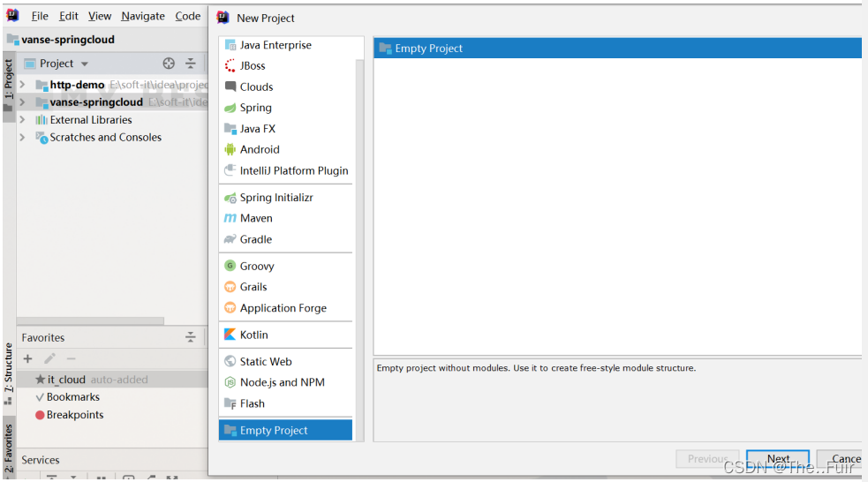The width and height of the screenshot is (868, 482).
Task: Add new favorites list with plus icon
Action: tap(27, 358)
